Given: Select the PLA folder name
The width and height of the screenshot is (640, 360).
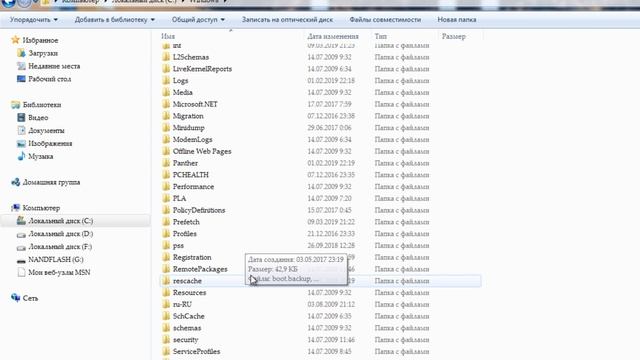Looking at the screenshot, I should click(179, 198).
